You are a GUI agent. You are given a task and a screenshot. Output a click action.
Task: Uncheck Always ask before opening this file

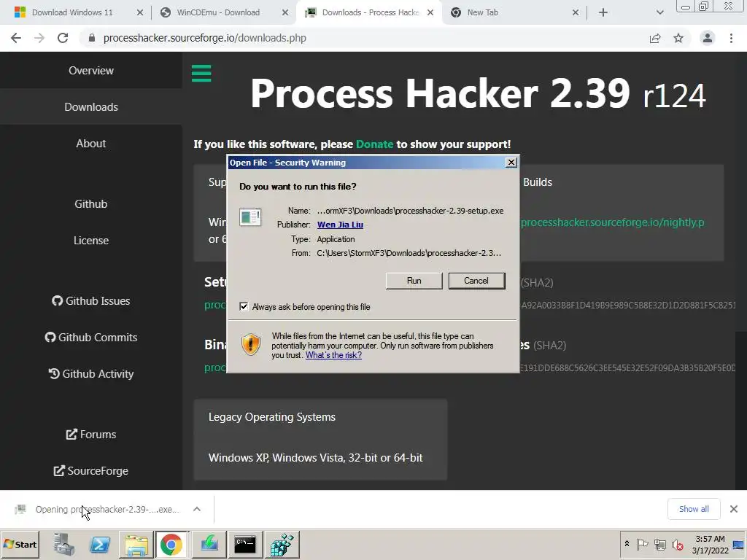pyautogui.click(x=244, y=307)
